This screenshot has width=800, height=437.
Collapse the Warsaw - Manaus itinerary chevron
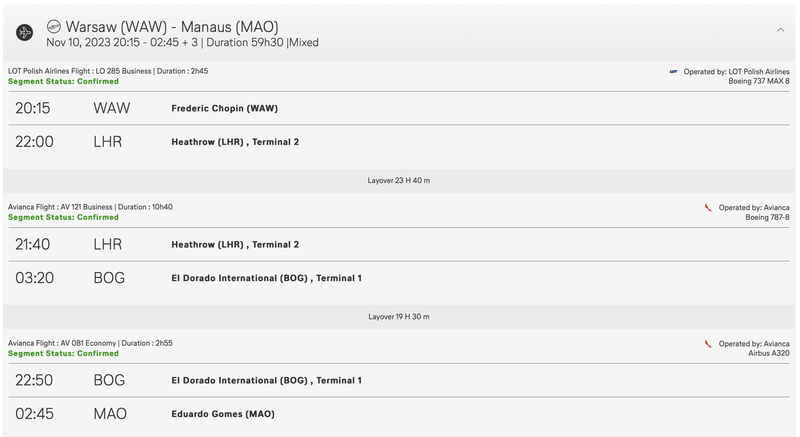780,30
